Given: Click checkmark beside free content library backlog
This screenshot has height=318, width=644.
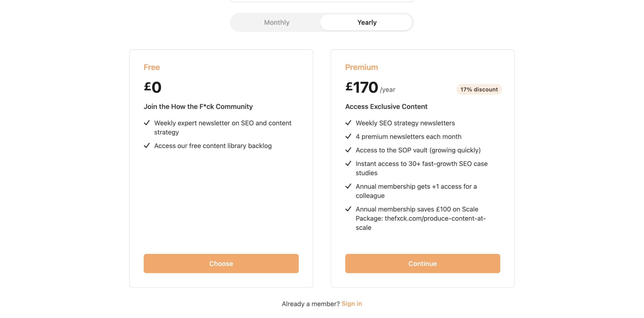Looking at the screenshot, I should [x=147, y=146].
